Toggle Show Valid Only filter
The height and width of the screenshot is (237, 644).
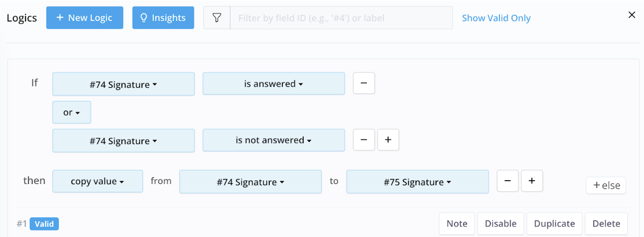click(496, 18)
